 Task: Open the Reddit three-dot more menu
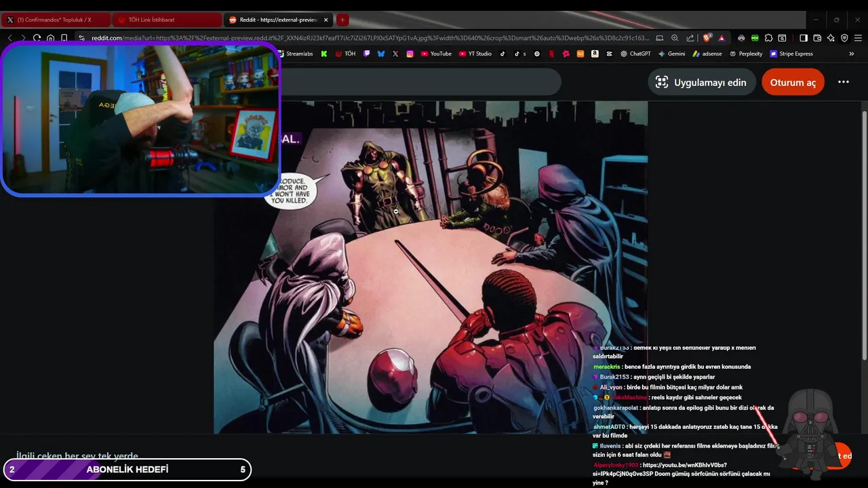(844, 82)
